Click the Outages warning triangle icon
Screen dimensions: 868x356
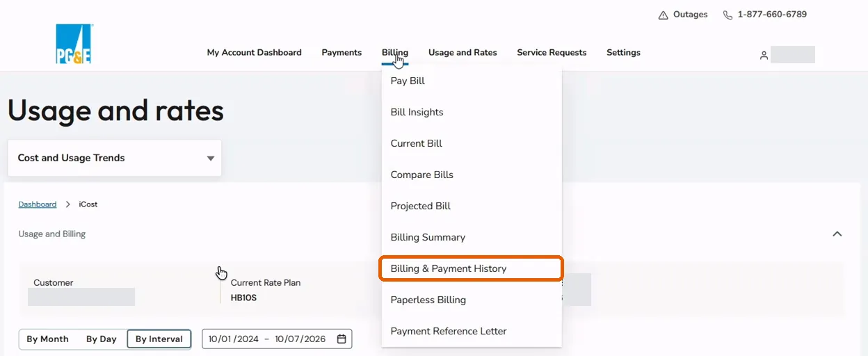(664, 15)
